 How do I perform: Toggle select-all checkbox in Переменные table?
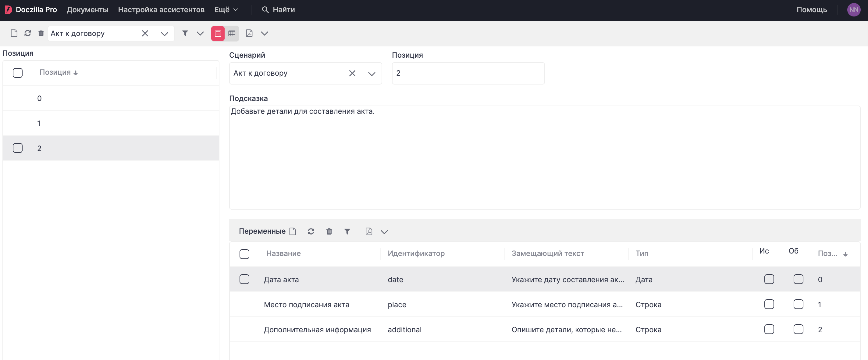click(244, 254)
